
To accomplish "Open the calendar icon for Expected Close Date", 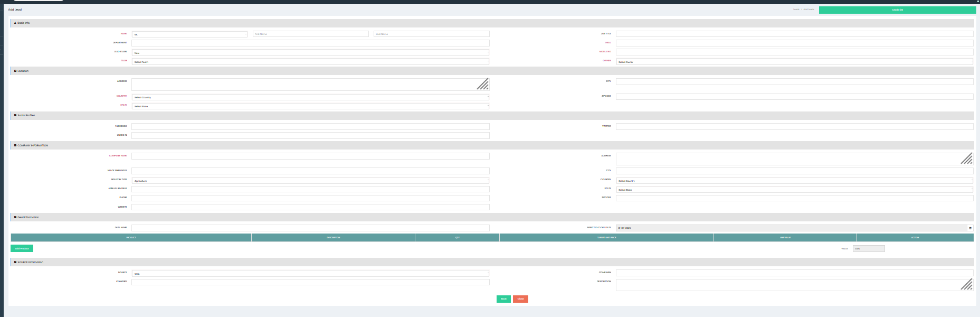I will pos(970,228).
